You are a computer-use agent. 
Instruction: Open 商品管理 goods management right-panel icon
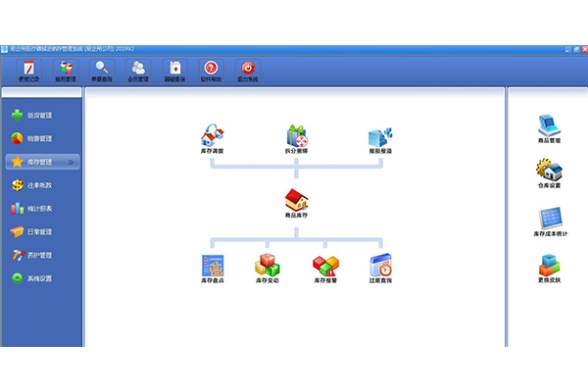coord(550,128)
